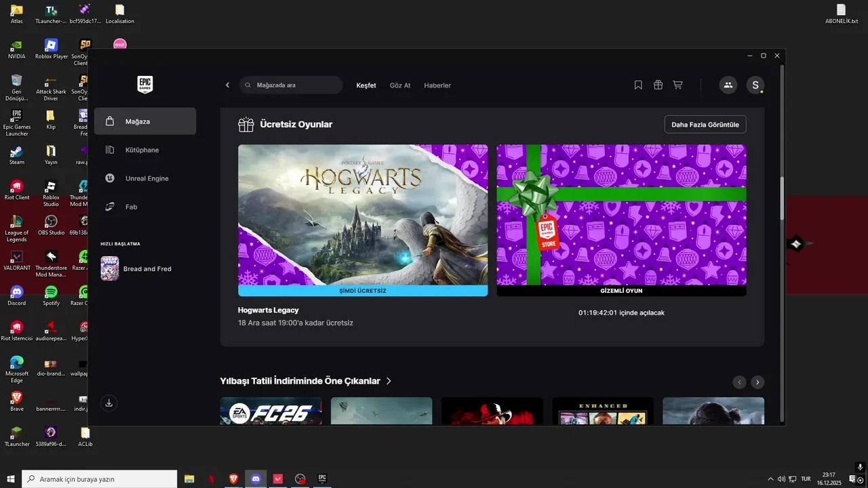Click the Microsoft Edge desktop icon
868x488 pixels.
17,370
